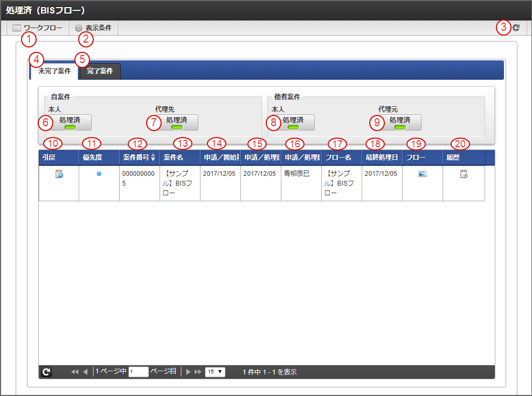Open the flow diagram icon in row
This screenshot has height=396, width=532.
tap(423, 174)
